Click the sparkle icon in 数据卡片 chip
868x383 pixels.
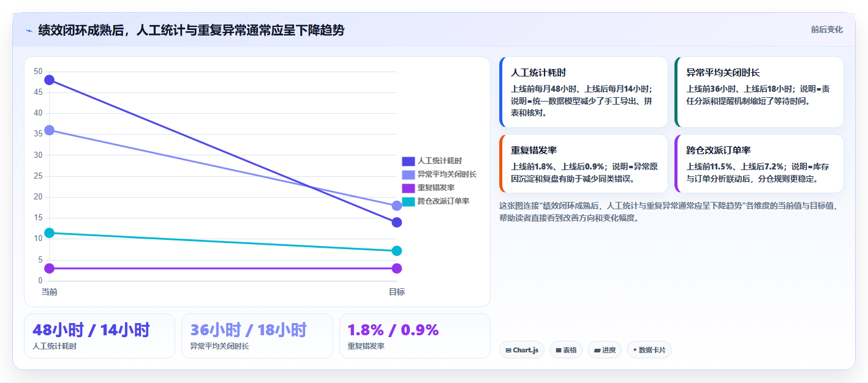[x=635, y=351]
